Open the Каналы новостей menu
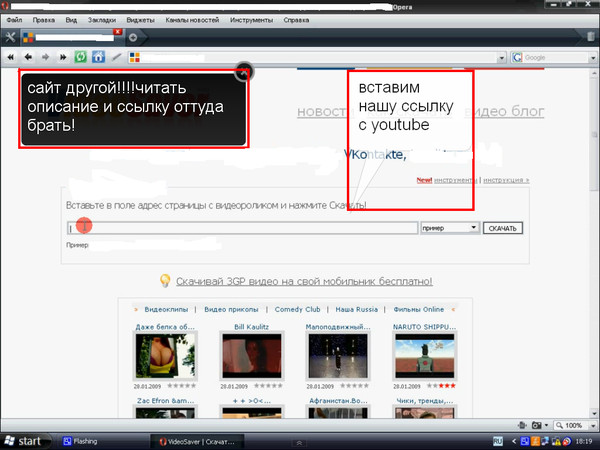600x450 pixels. [x=192, y=20]
